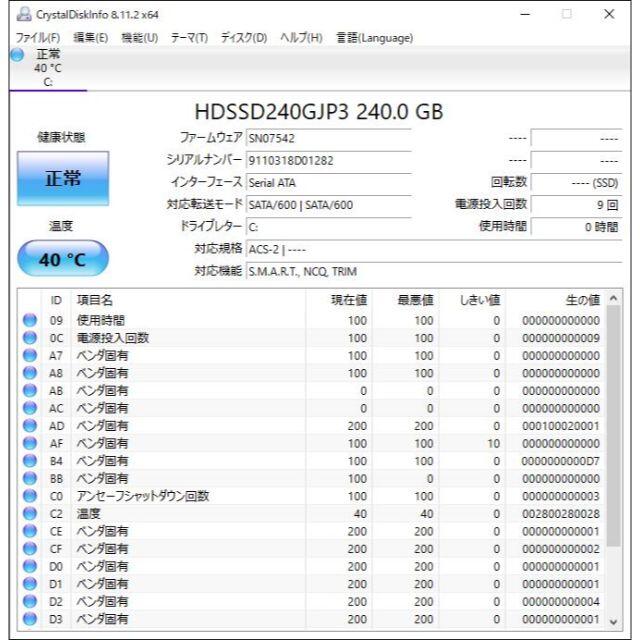
Task: Click status icon for row D3
Action: pos(29,619)
